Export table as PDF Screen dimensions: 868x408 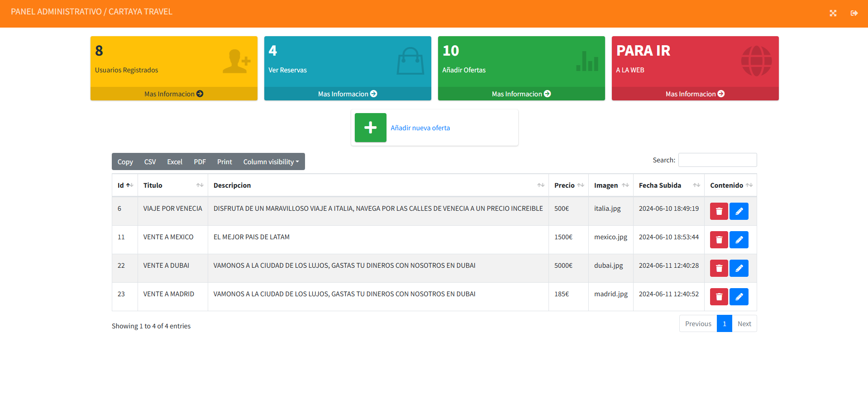point(200,161)
